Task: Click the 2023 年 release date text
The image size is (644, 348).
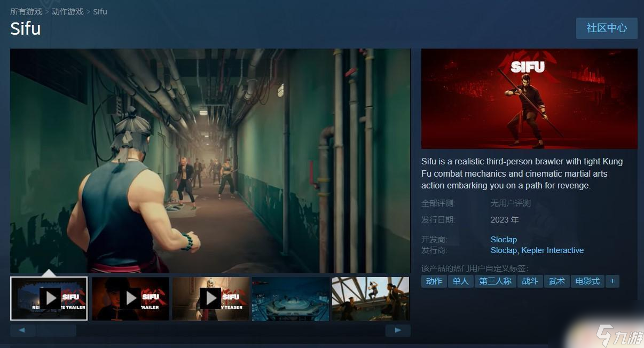Action: click(x=505, y=220)
